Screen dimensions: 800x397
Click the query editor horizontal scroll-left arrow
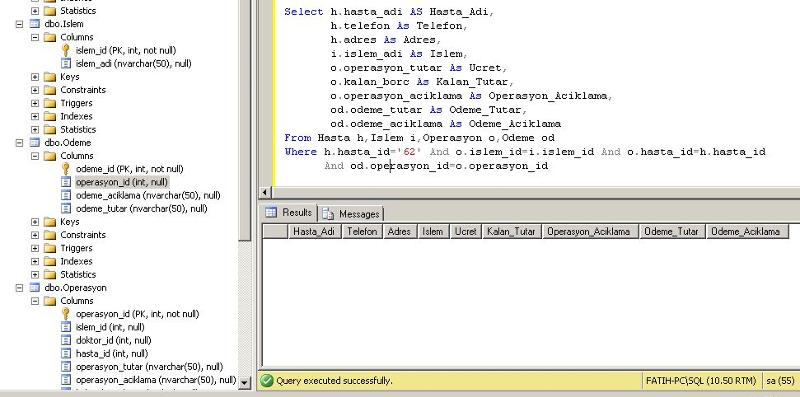click(x=264, y=192)
